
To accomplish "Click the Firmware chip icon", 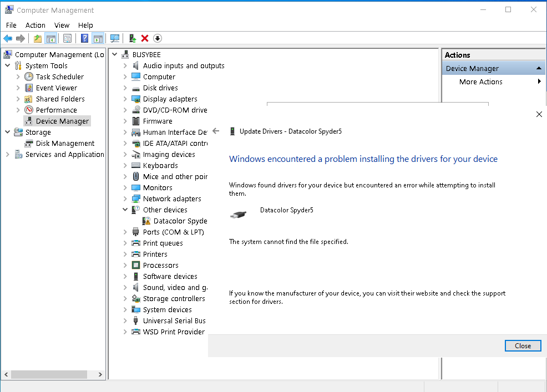I will pyautogui.click(x=136, y=121).
